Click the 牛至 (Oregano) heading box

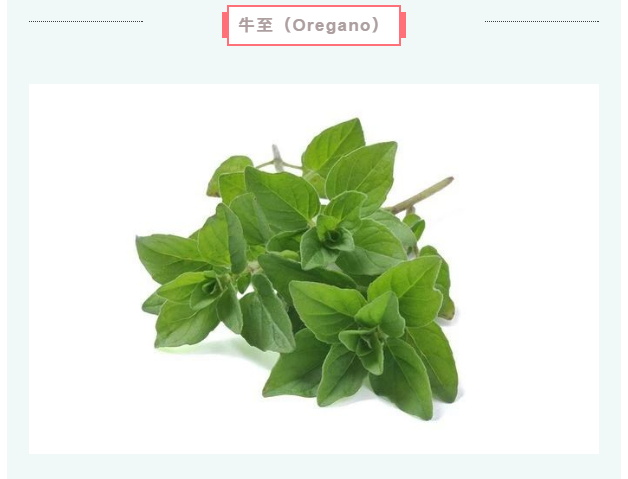(314, 25)
